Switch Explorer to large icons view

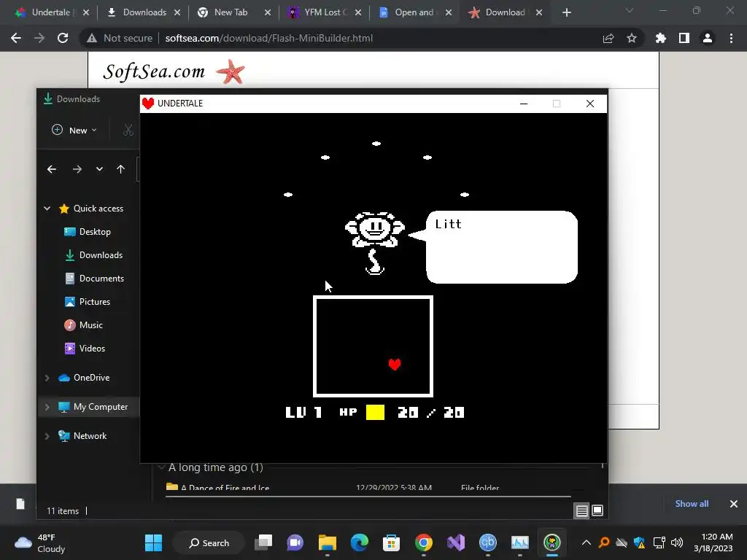(x=597, y=511)
